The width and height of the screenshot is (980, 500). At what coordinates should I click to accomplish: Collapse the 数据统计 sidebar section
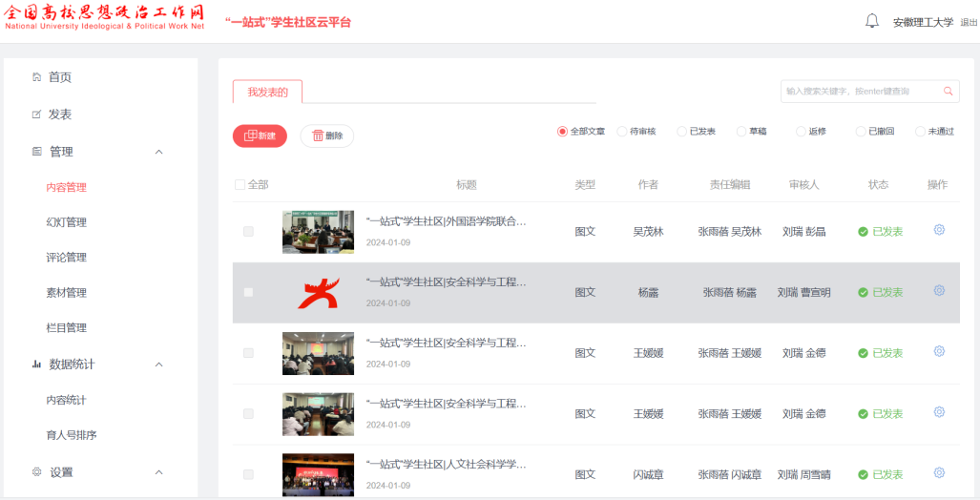(158, 365)
